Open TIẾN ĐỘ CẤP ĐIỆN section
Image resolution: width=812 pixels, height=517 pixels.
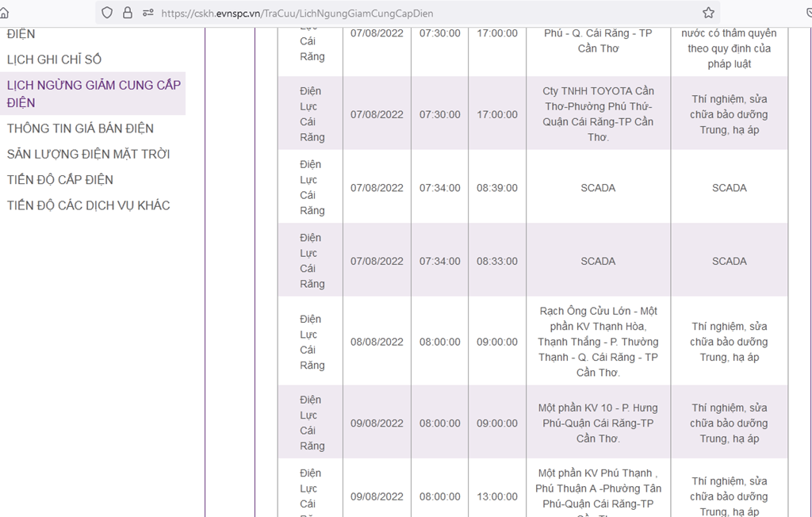click(x=60, y=180)
